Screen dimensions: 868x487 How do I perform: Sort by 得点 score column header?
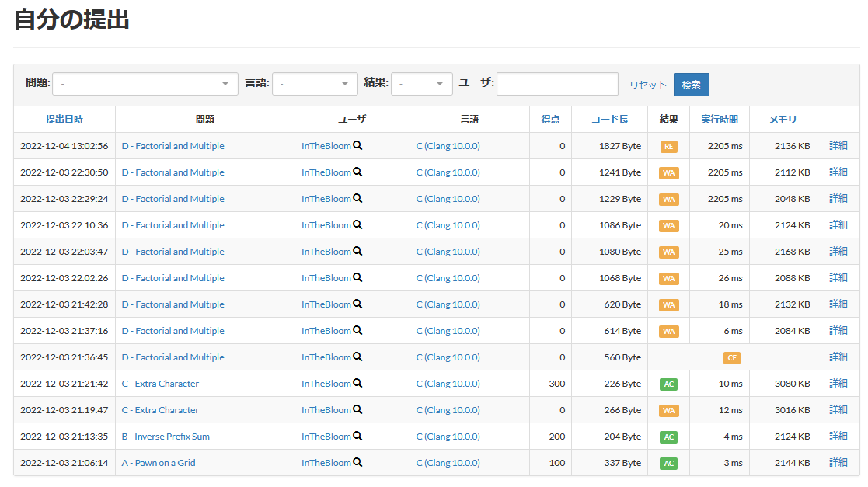click(550, 119)
